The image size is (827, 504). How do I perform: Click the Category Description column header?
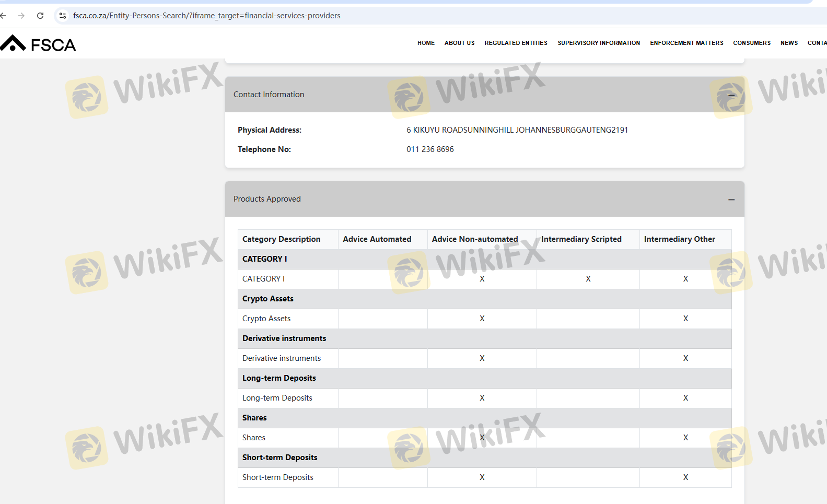tap(281, 239)
